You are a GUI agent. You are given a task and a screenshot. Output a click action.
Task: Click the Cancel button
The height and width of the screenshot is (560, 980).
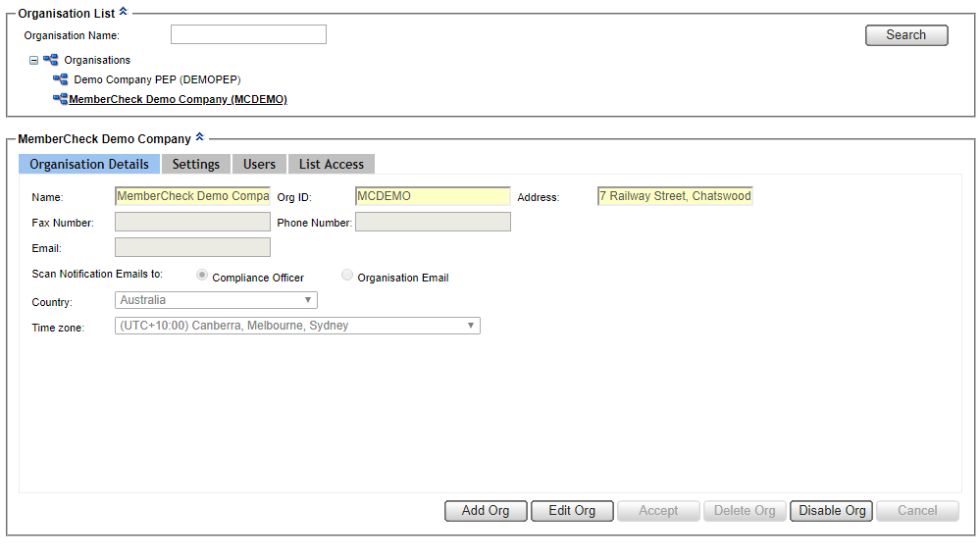(917, 511)
